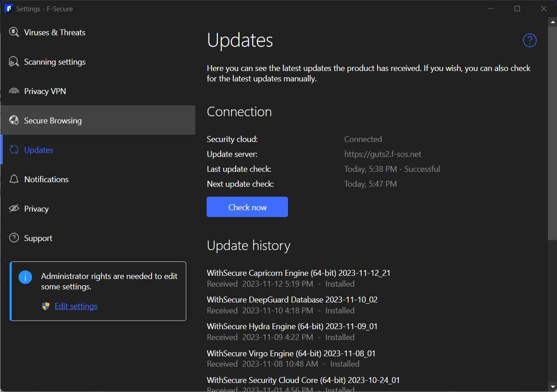Click the scrollbar down arrow
Viewport: 557px width, 392px height.
(552, 387)
